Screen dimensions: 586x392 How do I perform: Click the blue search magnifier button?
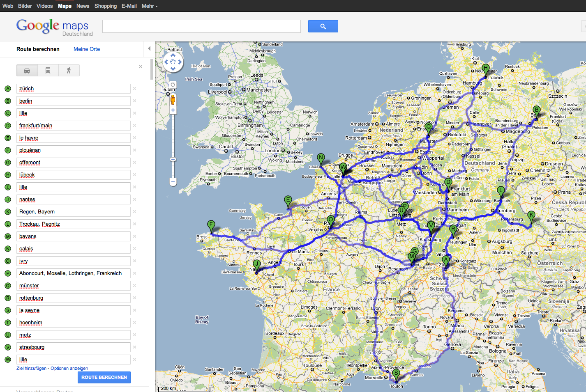pos(323,26)
